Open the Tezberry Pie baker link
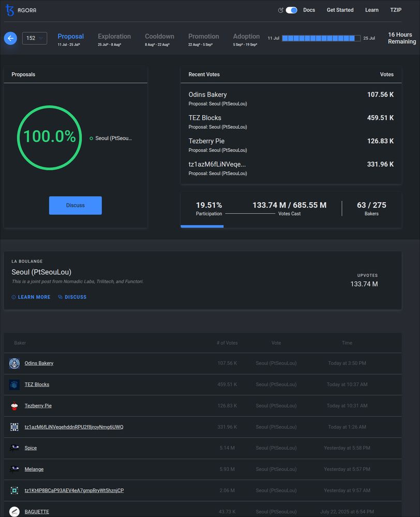The image size is (420, 517). 38,406
